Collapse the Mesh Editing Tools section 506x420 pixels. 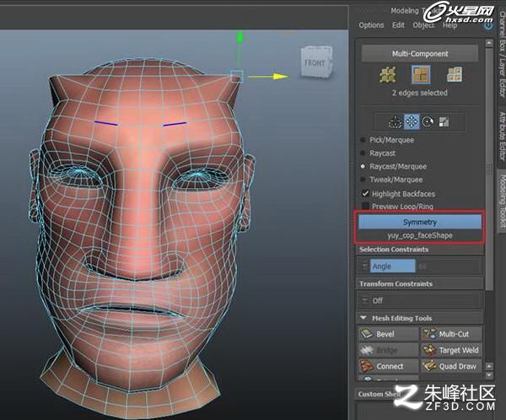[363, 318]
